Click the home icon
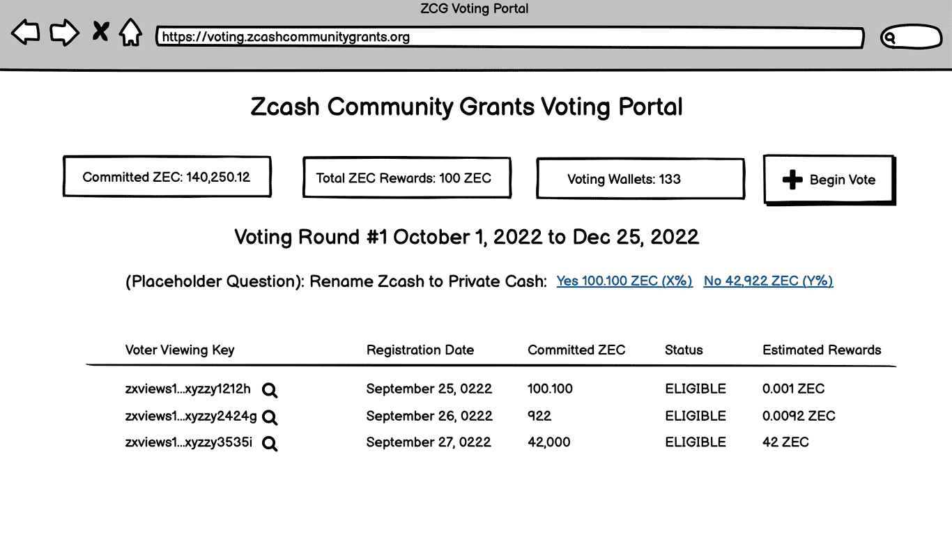 (x=131, y=31)
